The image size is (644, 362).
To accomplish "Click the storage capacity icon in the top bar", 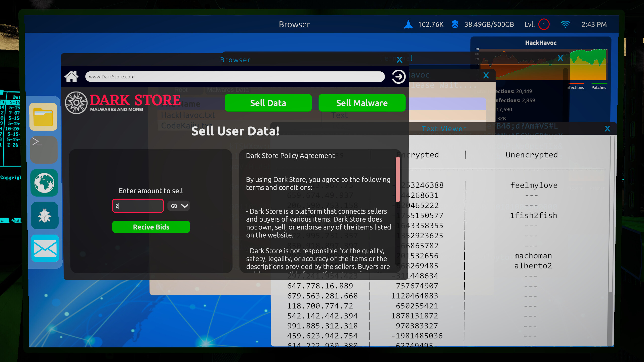I will tap(455, 24).
